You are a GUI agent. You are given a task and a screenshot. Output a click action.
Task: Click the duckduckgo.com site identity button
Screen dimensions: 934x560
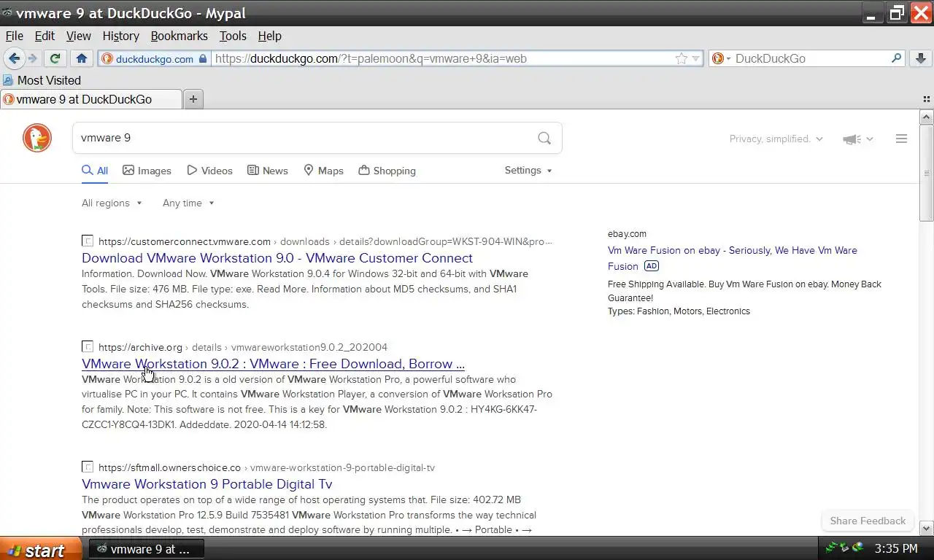pos(154,58)
